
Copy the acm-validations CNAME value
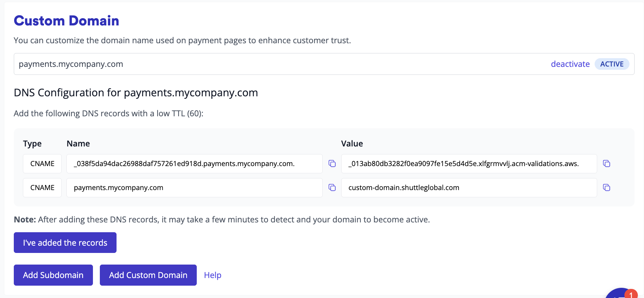coord(606,164)
